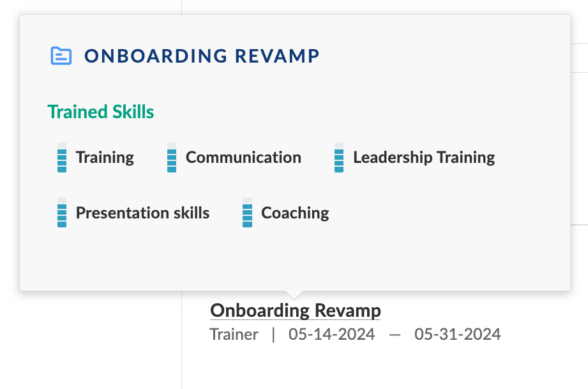Click the popup's bottom pointer arrow
588x389 pixels.
(x=294, y=295)
